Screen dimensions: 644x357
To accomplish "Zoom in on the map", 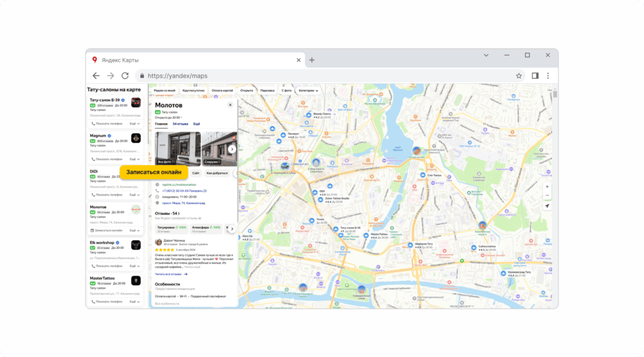I will pos(547,186).
